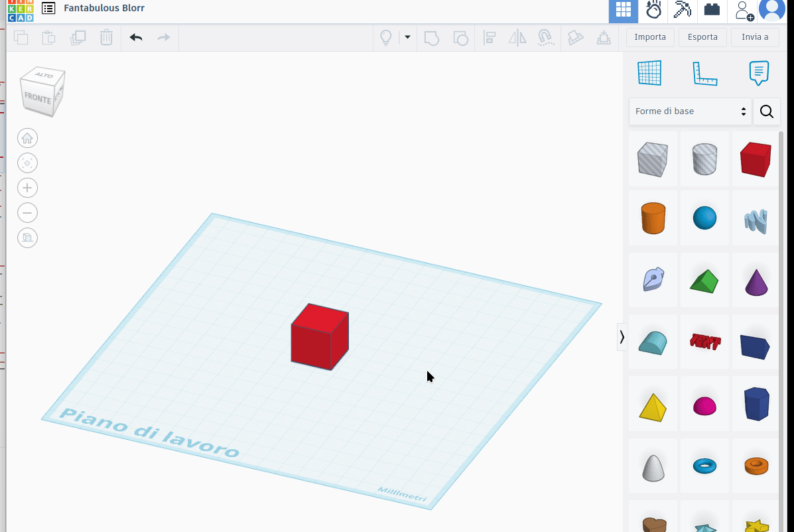Pick the orange tube shape

pyautogui.click(x=757, y=466)
